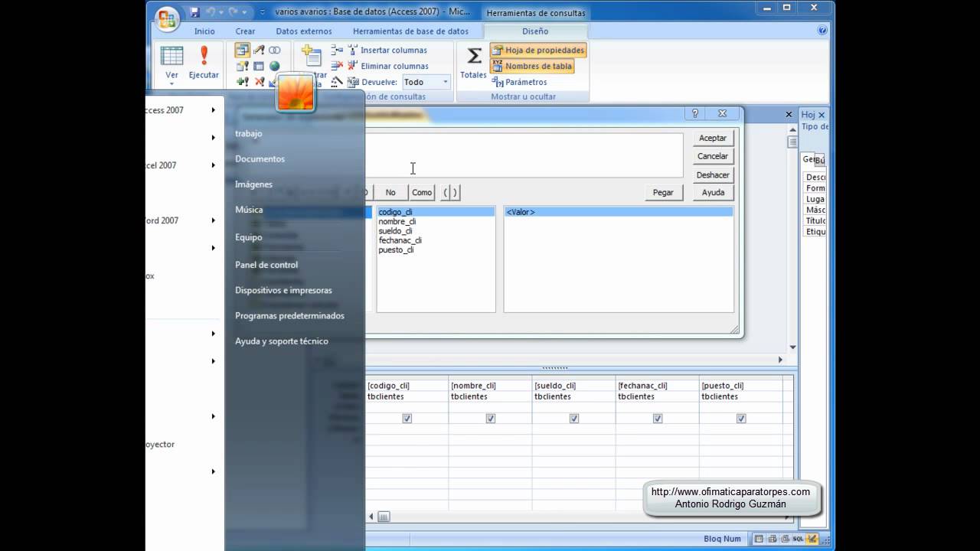This screenshot has height=551, width=980.
Task: Click the Totales sigma button
Action: click(x=474, y=63)
